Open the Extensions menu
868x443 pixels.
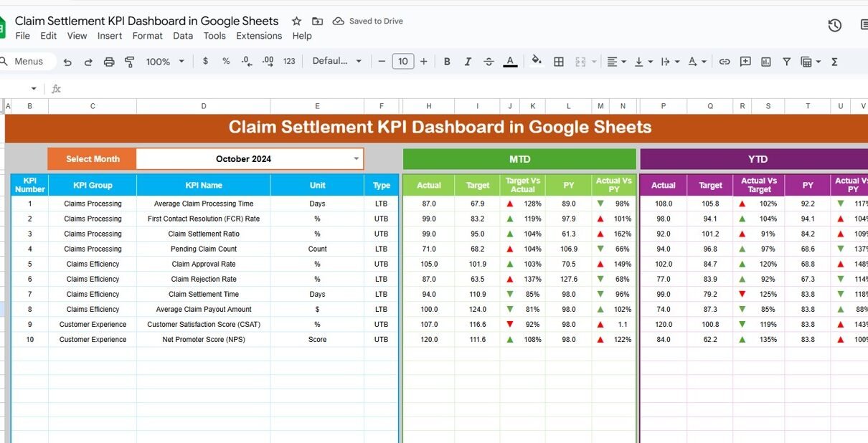click(259, 36)
